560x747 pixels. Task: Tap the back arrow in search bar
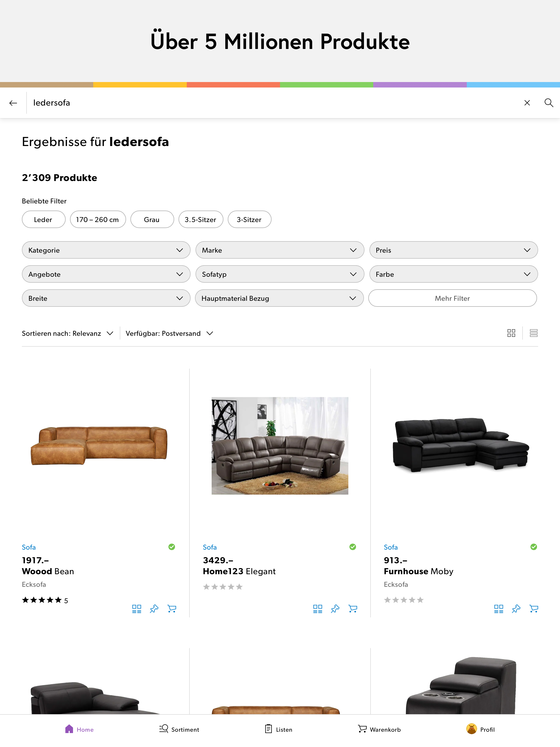[x=13, y=103]
